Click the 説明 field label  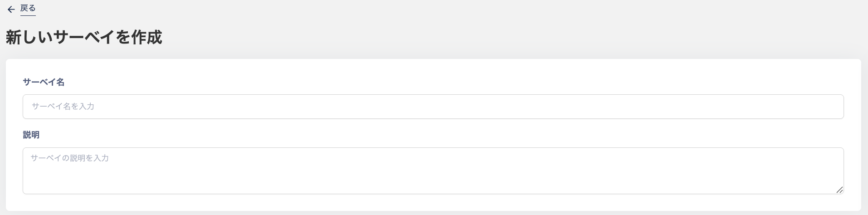click(x=31, y=135)
